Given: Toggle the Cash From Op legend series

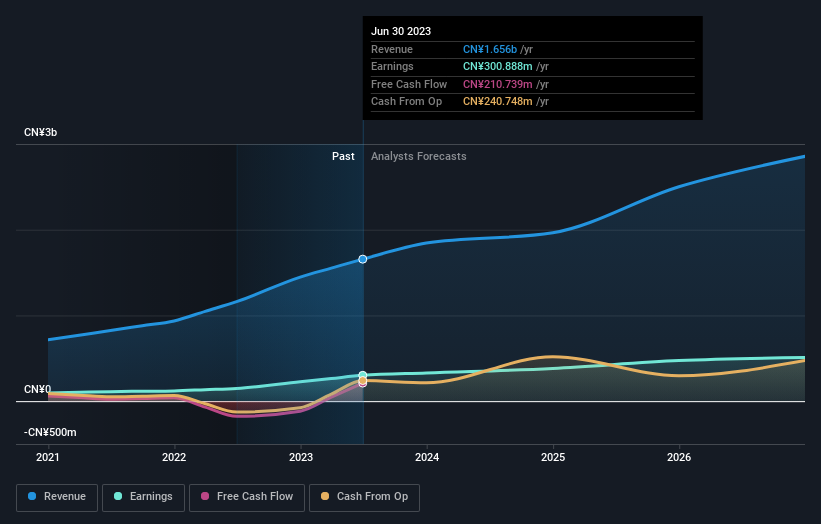Looking at the screenshot, I should click(364, 497).
